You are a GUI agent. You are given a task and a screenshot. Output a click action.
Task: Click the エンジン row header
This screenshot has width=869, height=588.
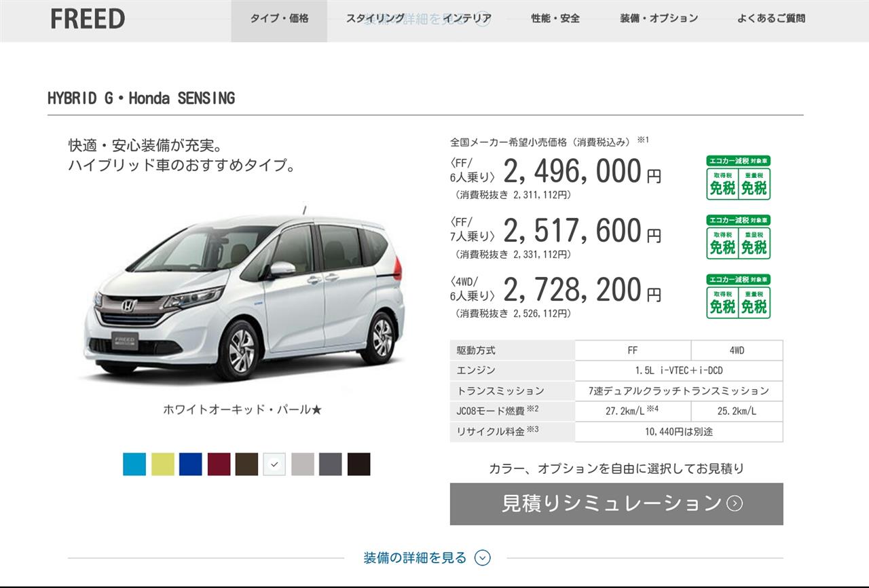click(x=513, y=371)
